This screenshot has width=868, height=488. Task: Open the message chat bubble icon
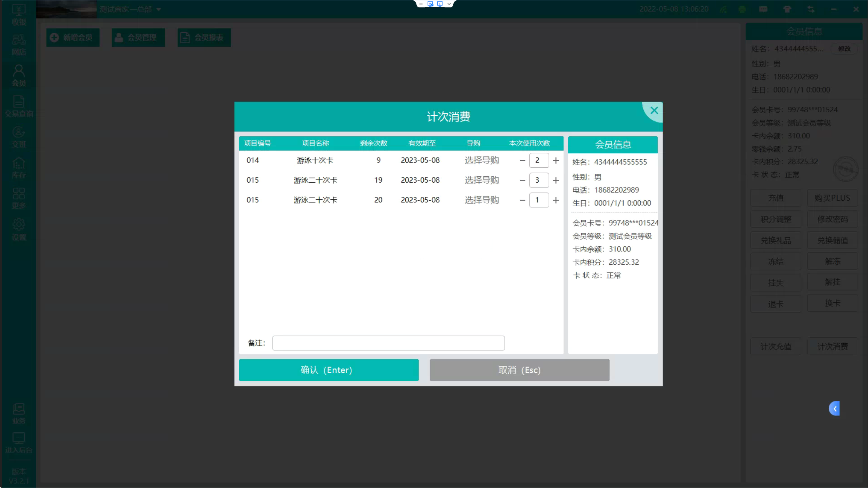coord(763,9)
